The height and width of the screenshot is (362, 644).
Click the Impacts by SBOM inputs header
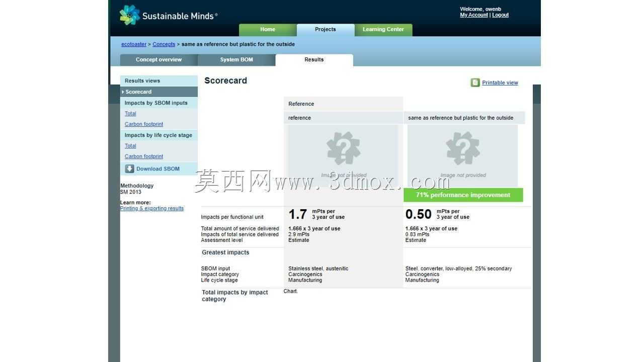(159, 103)
